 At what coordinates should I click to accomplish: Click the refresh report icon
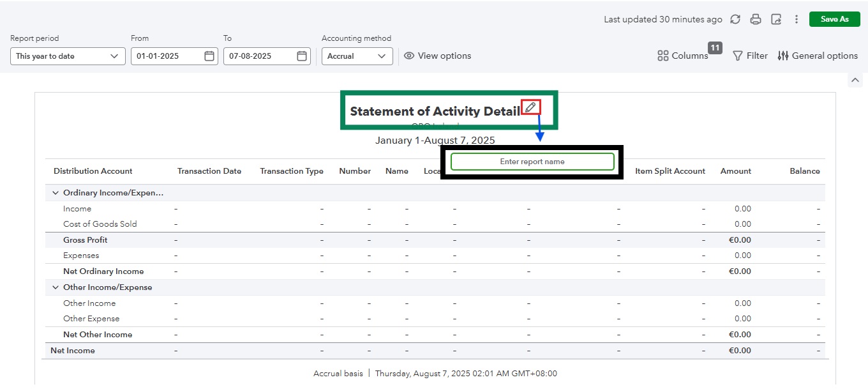pyautogui.click(x=735, y=19)
